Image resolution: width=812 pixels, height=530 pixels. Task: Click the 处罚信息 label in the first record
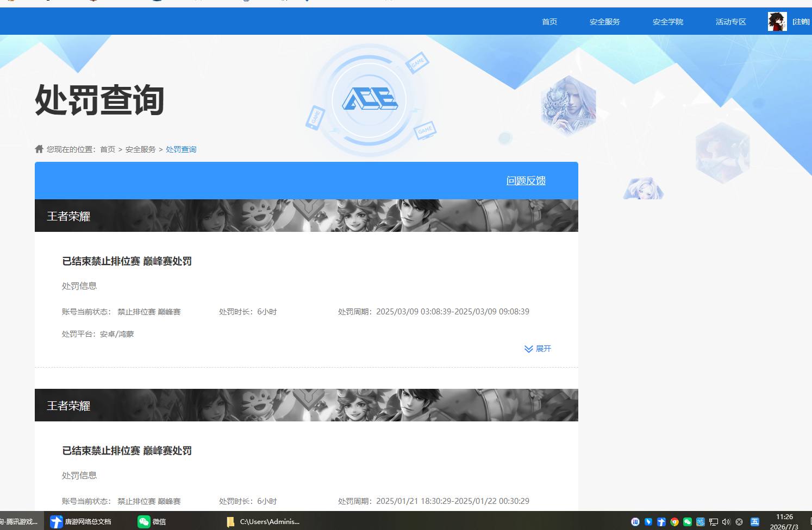(79, 286)
